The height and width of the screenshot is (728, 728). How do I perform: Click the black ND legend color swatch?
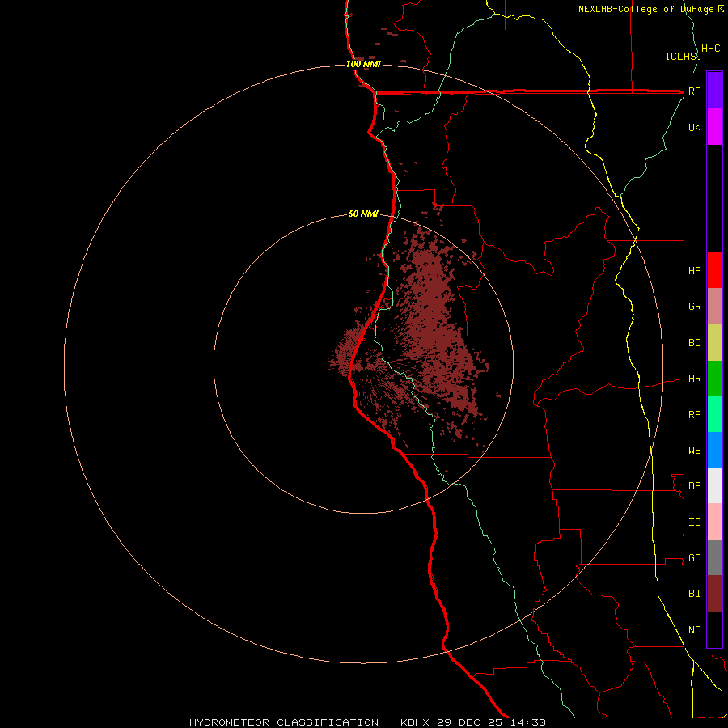(x=714, y=629)
